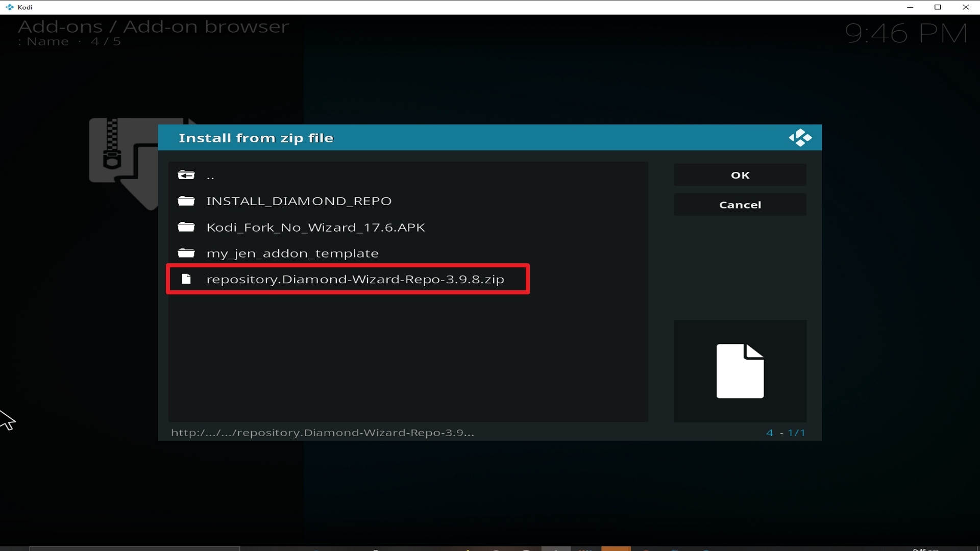Click the parent folder back-arrow icon
This screenshot has width=980, height=551.
(x=186, y=176)
